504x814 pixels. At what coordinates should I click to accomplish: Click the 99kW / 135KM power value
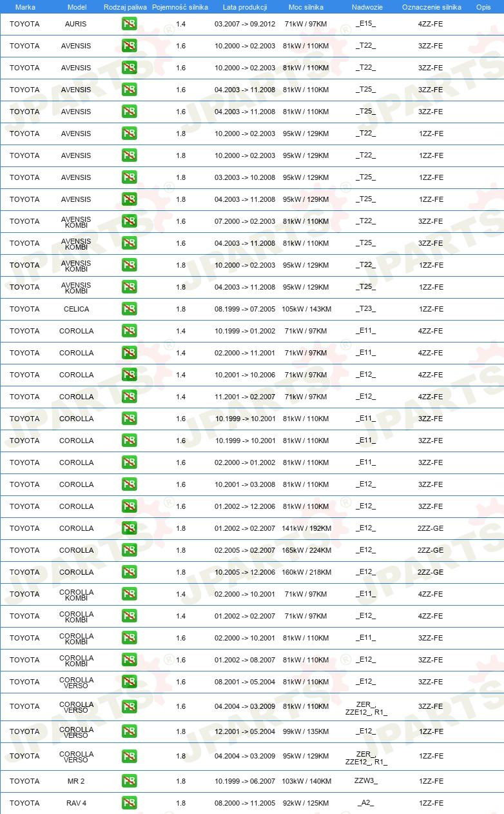[306, 731]
